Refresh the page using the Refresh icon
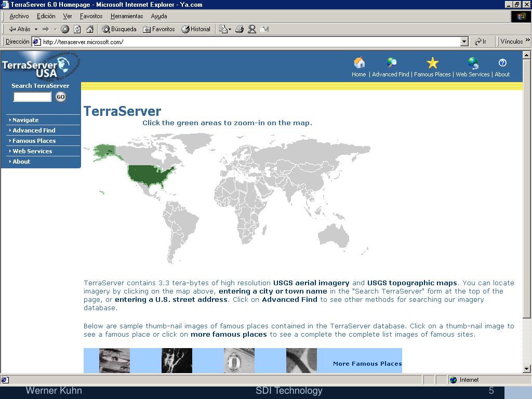Screen dimensions: 532x399 77,29
